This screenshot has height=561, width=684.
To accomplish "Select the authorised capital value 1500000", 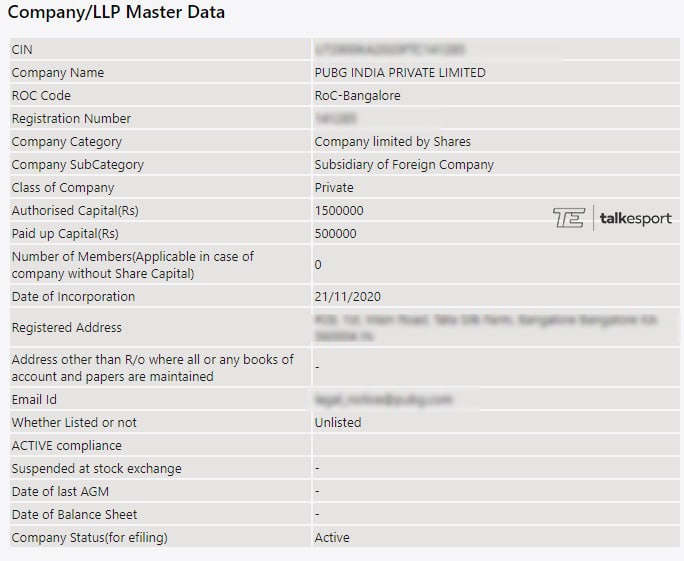I will 339,211.
